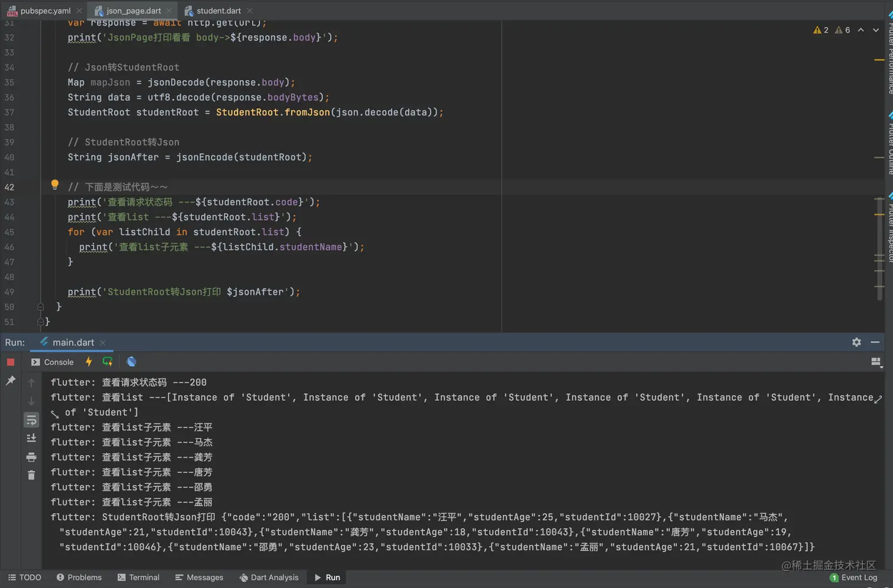
Task: Collapse code fold at line 50
Action: tap(41, 307)
